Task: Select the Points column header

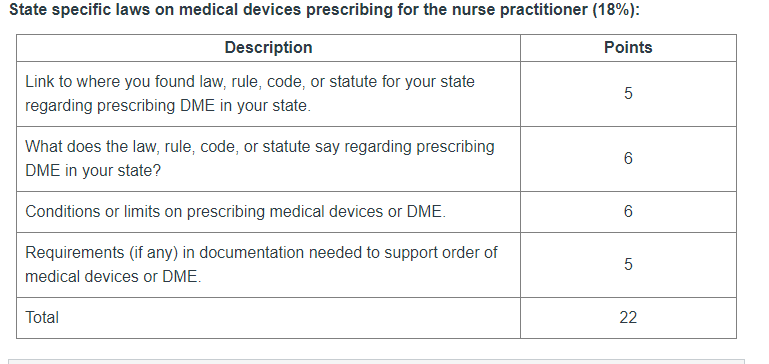Action: tap(628, 48)
